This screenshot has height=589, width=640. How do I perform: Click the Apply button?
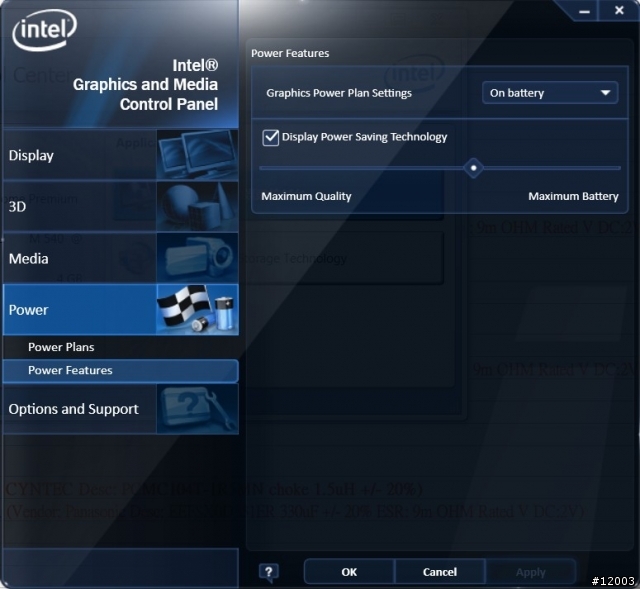[x=530, y=572]
